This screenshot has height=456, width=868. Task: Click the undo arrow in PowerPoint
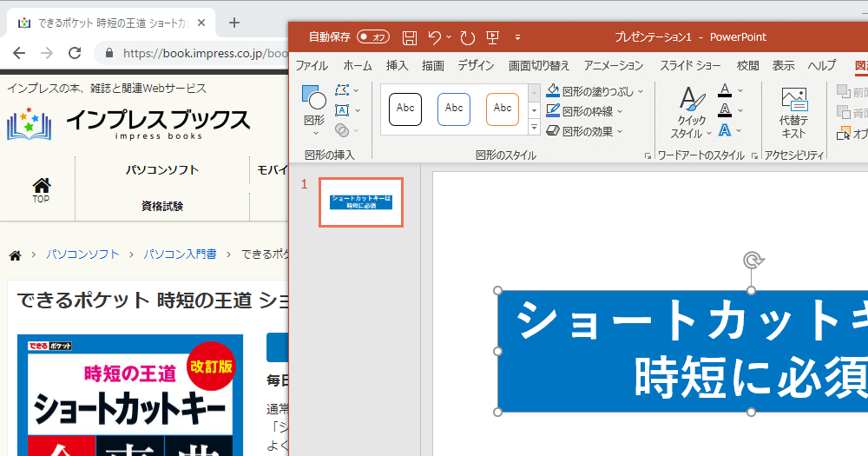(x=435, y=37)
